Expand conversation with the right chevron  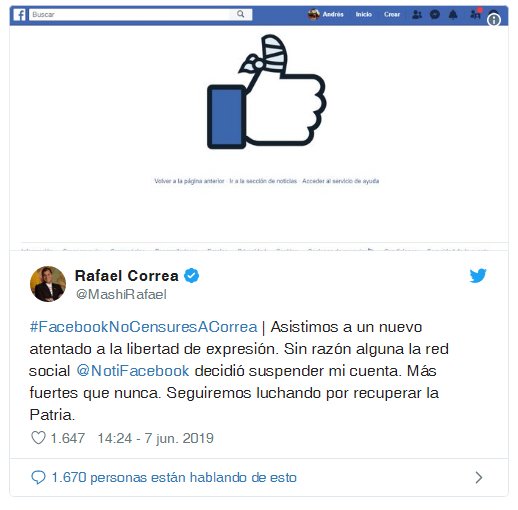(x=479, y=477)
